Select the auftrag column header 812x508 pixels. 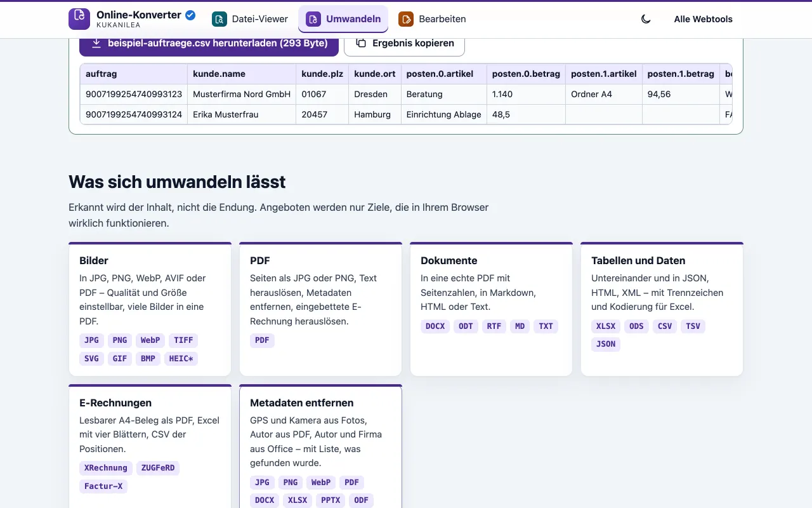133,74
